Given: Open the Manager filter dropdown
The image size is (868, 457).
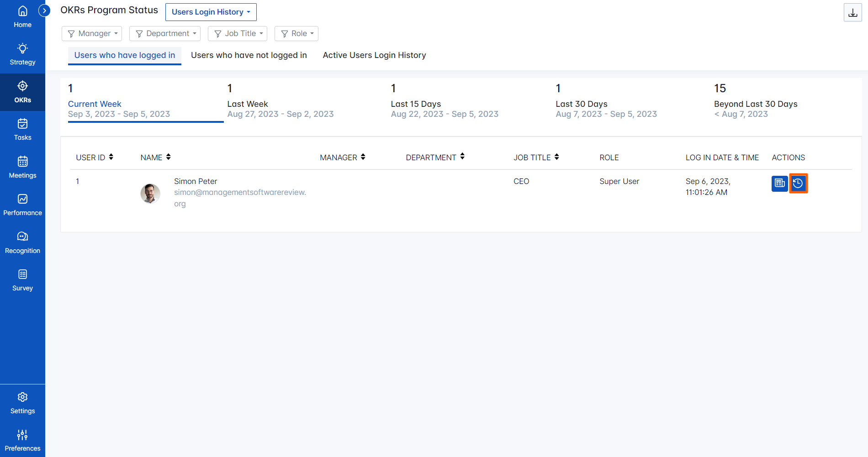Looking at the screenshot, I should (x=92, y=33).
